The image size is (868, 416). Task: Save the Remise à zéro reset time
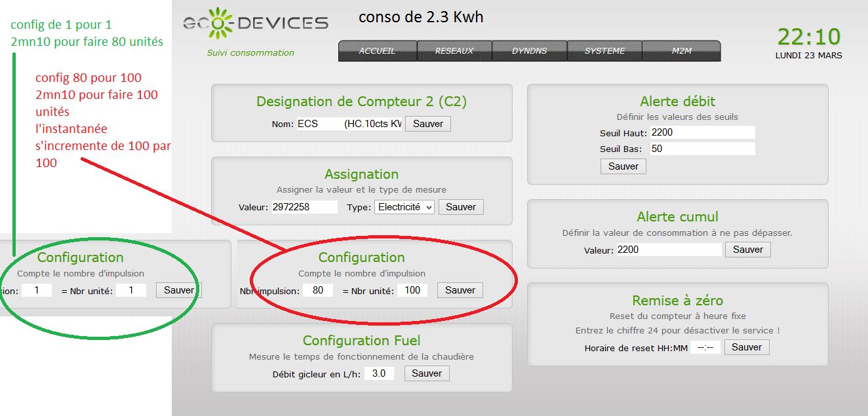[747, 347]
